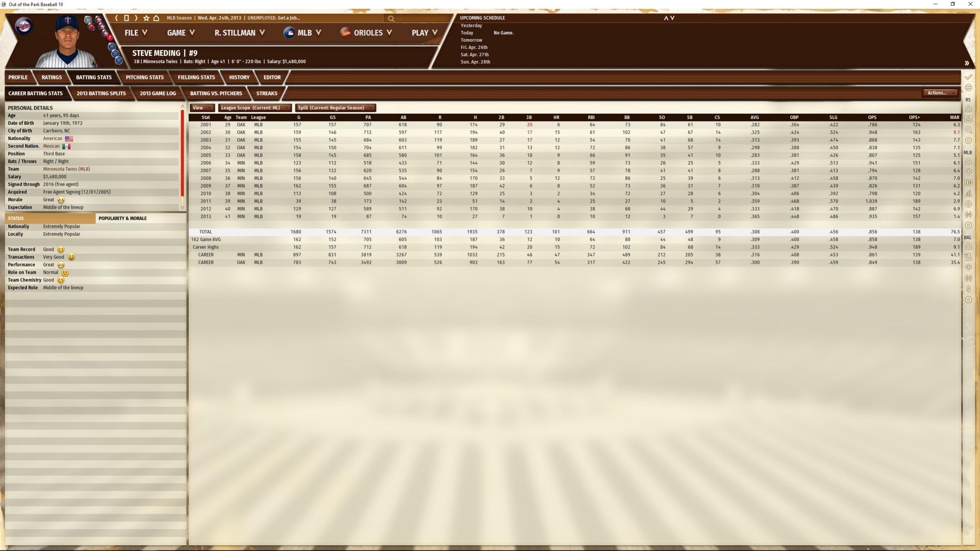Open the bar chart statistics sidebar icon

[968, 193]
